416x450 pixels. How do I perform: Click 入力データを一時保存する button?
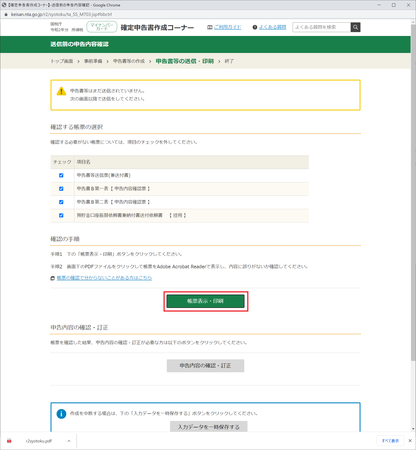point(209,427)
